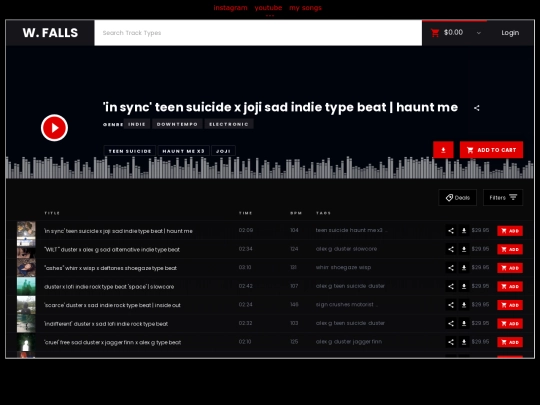Add 'space' track to cart
The image size is (540, 405).
pos(510,287)
